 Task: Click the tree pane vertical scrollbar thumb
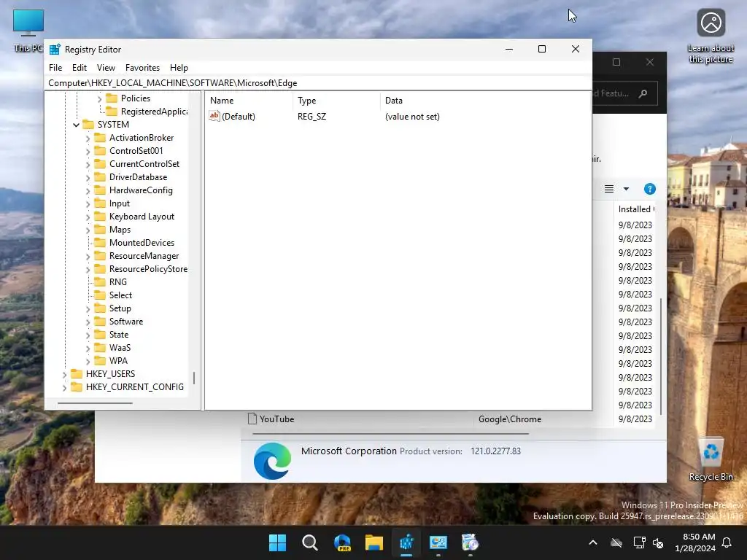click(x=194, y=378)
